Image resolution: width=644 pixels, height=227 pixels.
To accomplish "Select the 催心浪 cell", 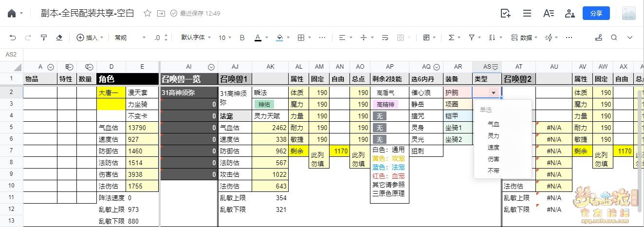I will (426, 92).
